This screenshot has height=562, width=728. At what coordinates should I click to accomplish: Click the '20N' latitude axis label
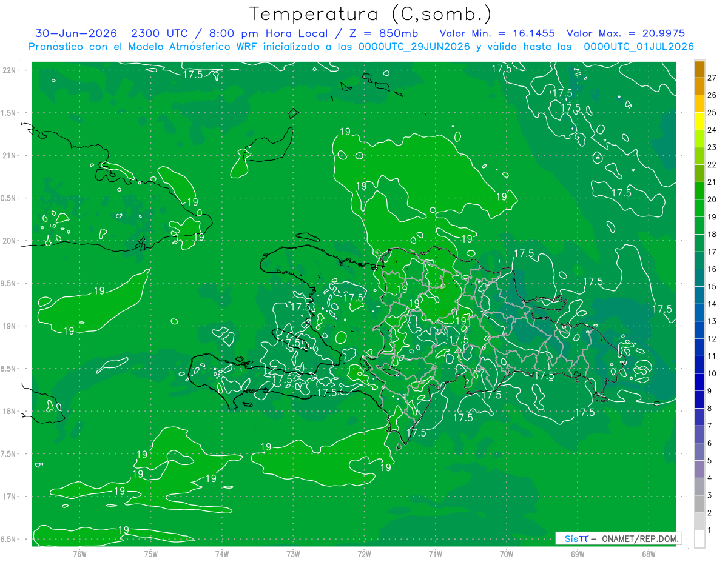tap(9, 241)
